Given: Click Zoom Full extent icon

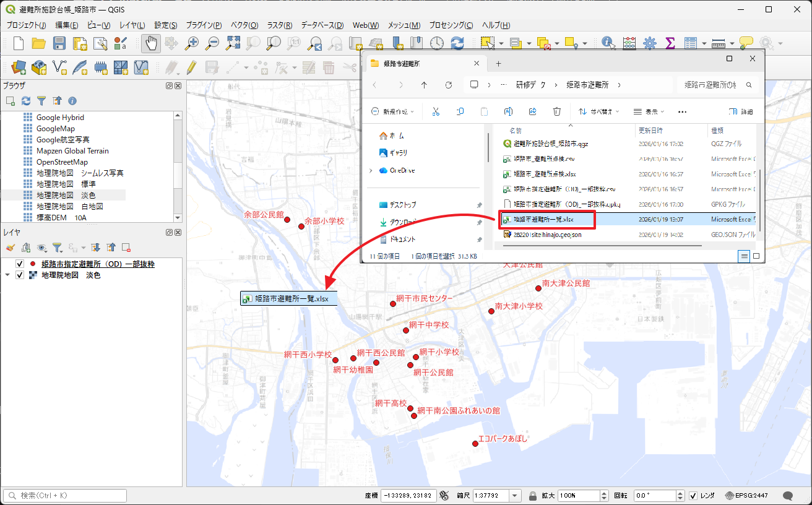Looking at the screenshot, I should point(233,43).
